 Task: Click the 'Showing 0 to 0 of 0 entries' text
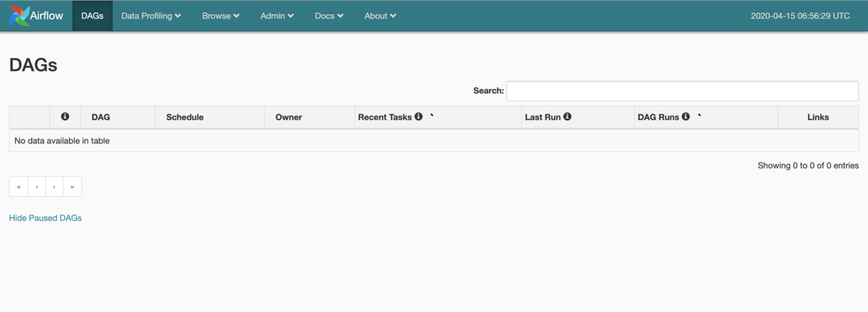point(808,166)
